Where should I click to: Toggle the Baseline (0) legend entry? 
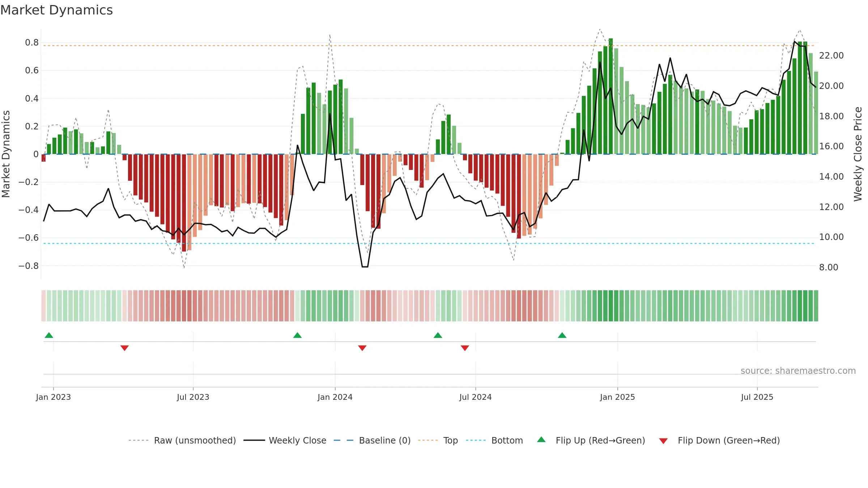372,440
